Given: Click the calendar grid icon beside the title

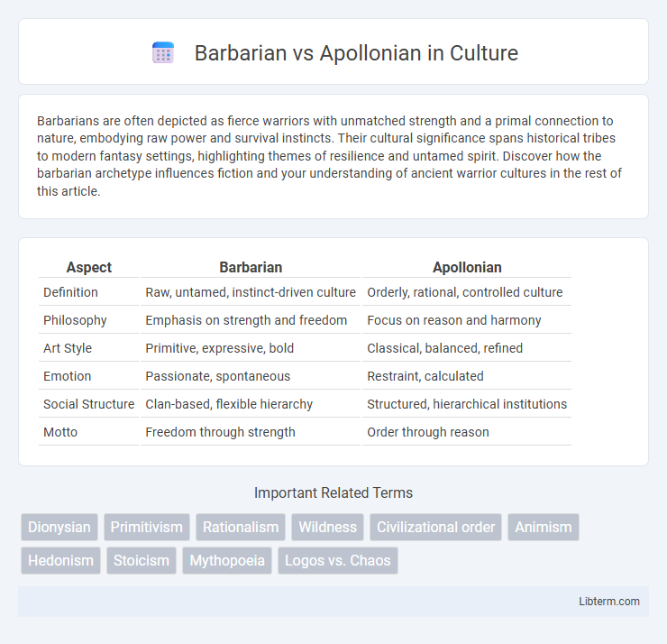Looking at the screenshot, I should tap(163, 53).
